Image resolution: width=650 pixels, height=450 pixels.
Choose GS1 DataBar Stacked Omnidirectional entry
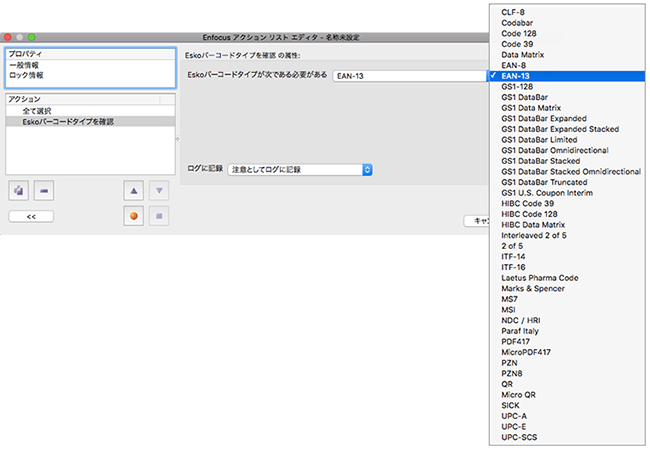(x=567, y=172)
